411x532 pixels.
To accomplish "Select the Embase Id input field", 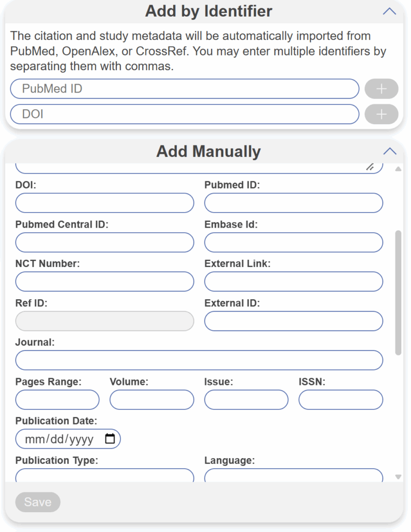I will tap(293, 242).
